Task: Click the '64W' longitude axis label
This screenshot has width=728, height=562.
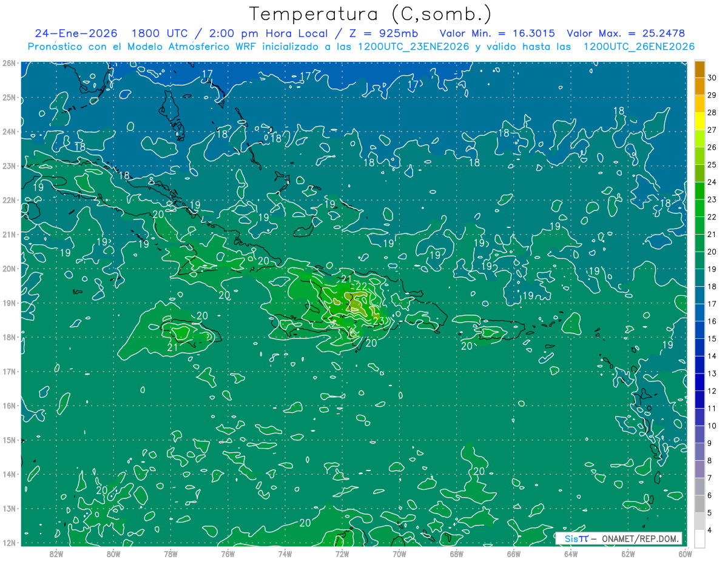Action: point(571,553)
